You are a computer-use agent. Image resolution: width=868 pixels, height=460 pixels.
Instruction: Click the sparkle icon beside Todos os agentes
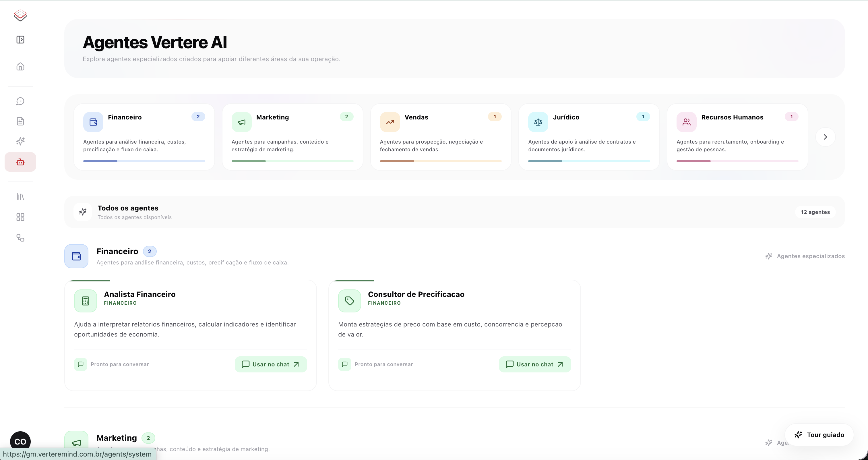coord(83,212)
